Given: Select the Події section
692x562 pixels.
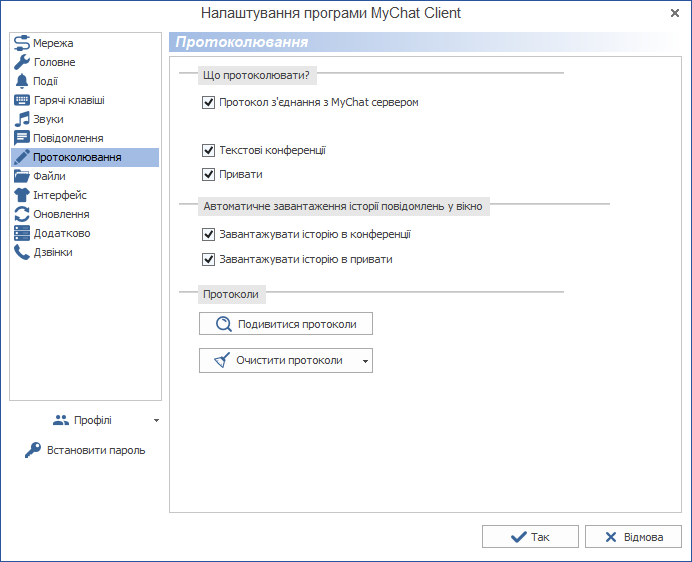Looking at the screenshot, I should 85,81.
